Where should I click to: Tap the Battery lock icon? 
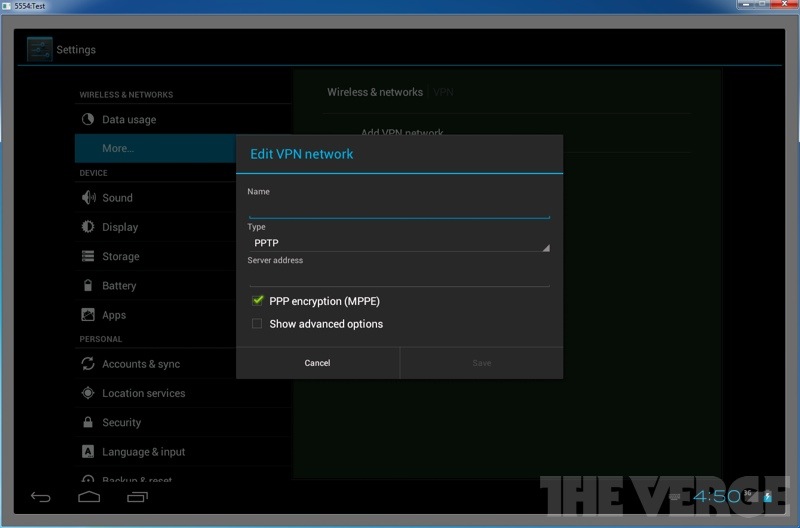click(88, 286)
